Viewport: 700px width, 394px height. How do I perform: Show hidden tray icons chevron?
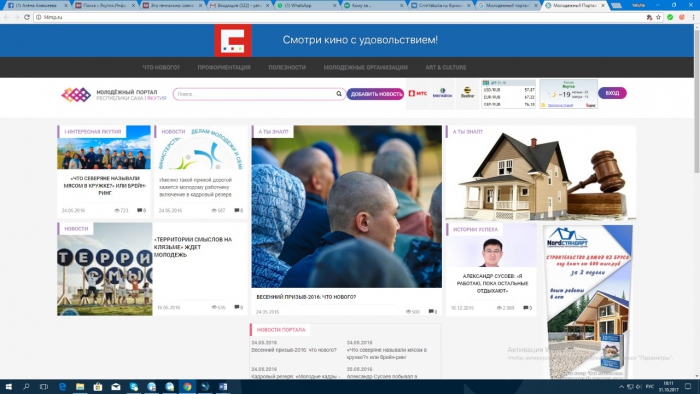tap(621, 387)
